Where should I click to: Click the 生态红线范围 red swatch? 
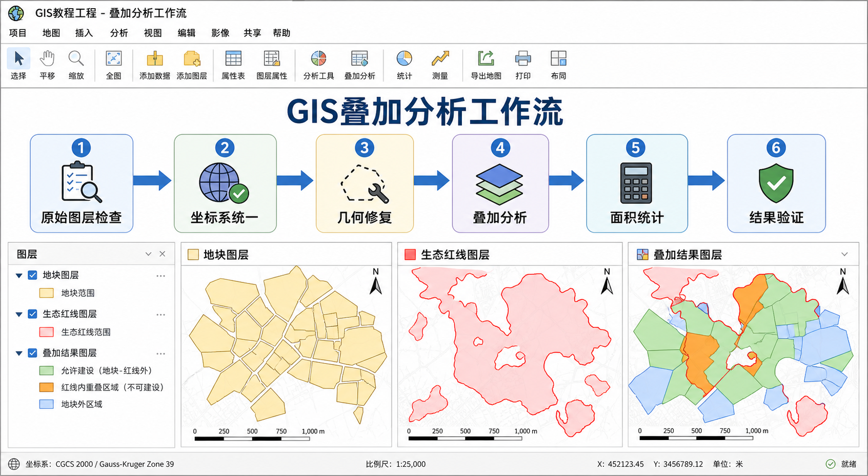(47, 332)
